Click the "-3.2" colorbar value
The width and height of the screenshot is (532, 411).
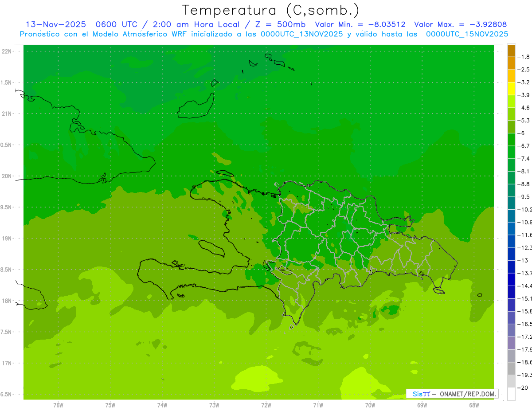point(524,82)
